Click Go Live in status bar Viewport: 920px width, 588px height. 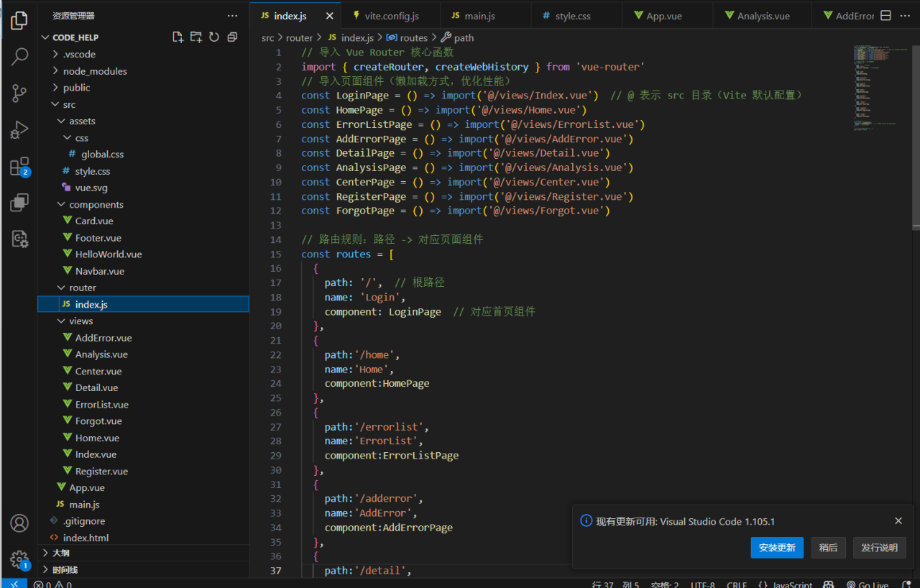pos(868,584)
